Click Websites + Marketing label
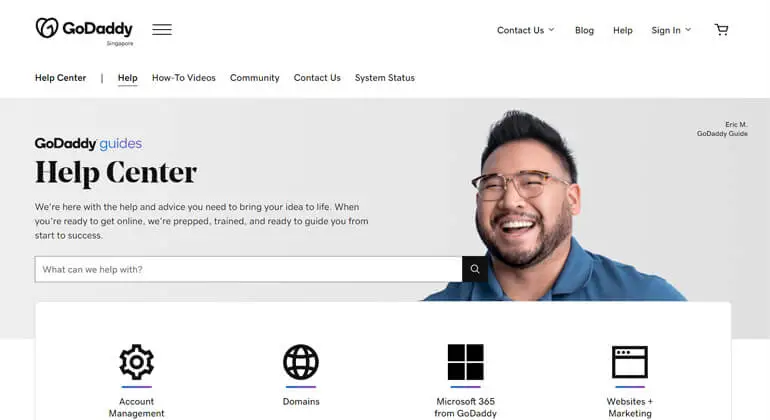 [x=630, y=407]
